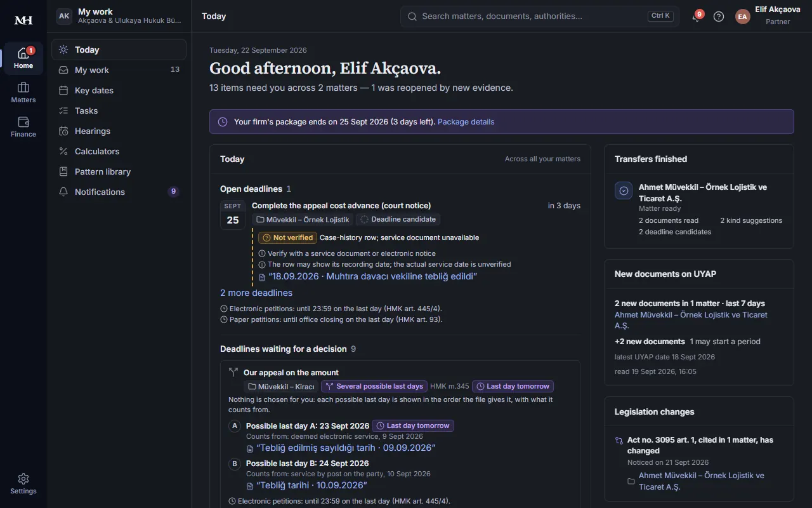Viewport: 812px width, 508px height.
Task: Open the Transfers finished matter title
Action: (703, 193)
